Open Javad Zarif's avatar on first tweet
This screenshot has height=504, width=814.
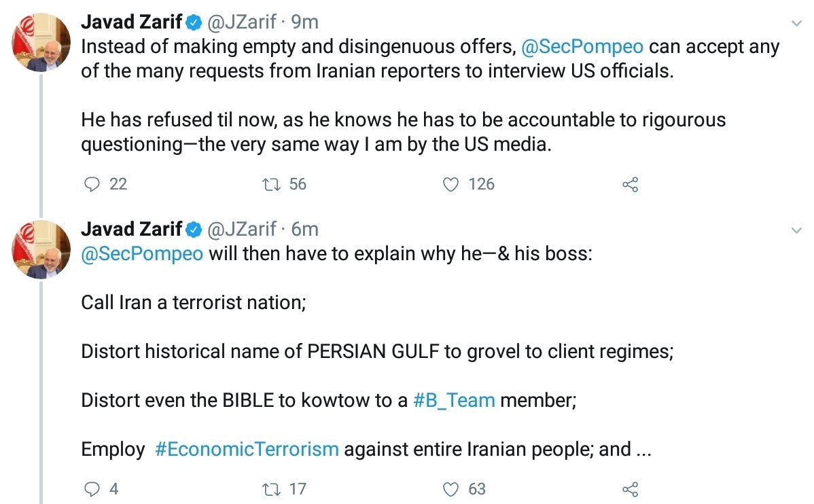41,42
